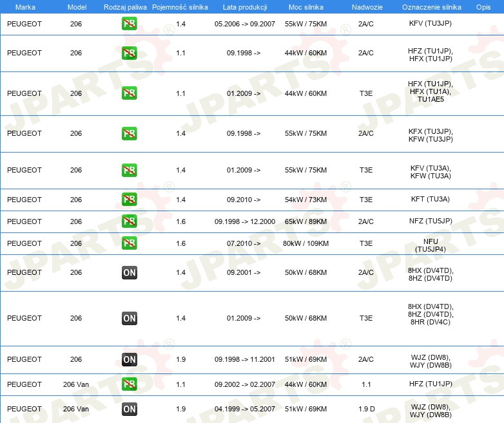Click the Model column header
The width and height of the screenshot is (504, 423).
click(77, 7)
